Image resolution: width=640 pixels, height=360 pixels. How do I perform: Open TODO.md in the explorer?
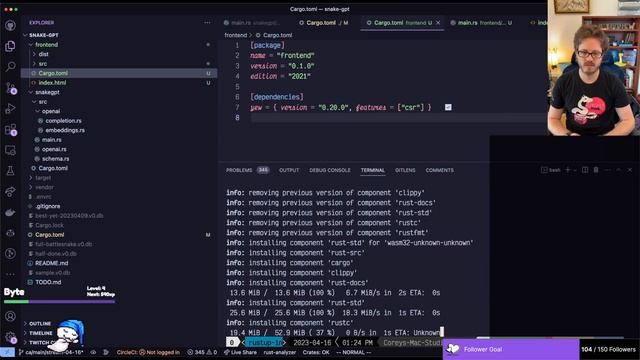point(48,282)
